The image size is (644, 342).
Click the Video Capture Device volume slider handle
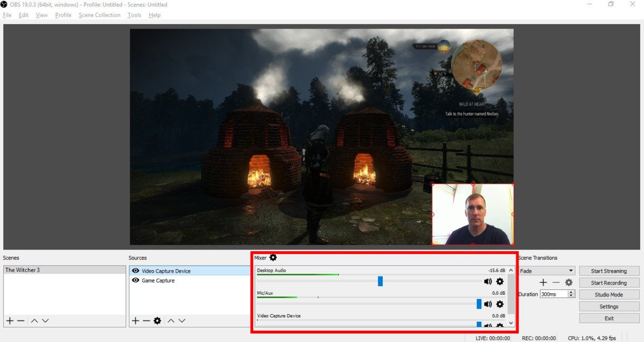pyautogui.click(x=479, y=324)
